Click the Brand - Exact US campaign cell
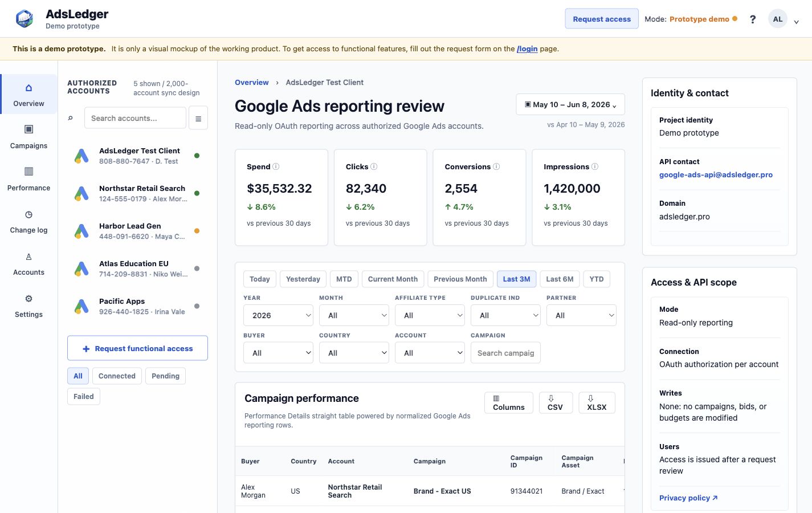Image resolution: width=812 pixels, height=513 pixels. 442,491
